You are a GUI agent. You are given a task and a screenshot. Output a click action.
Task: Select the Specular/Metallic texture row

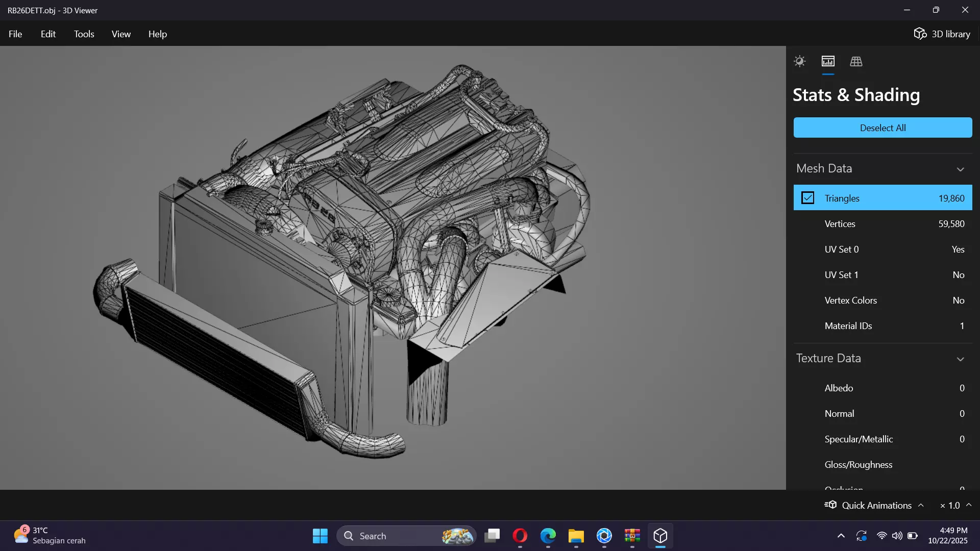[x=883, y=439]
